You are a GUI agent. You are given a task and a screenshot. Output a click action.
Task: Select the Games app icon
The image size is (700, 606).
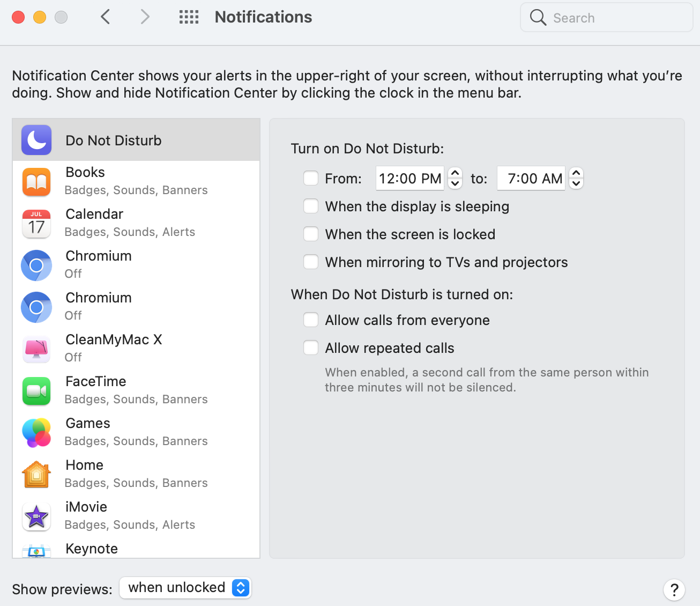(36, 433)
